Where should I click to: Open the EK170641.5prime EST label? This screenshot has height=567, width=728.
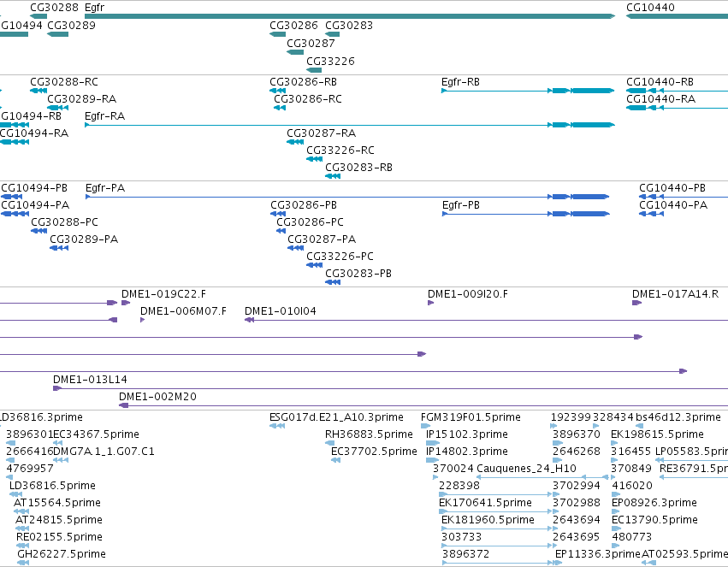click(485, 504)
